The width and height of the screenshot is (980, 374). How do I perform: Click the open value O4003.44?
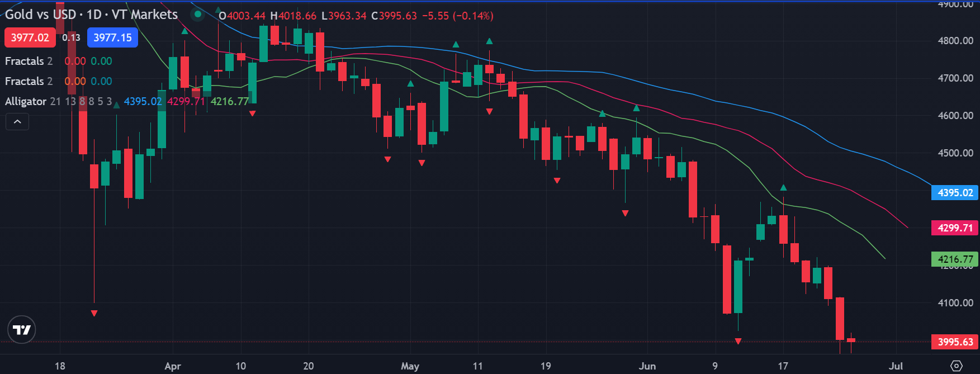242,16
